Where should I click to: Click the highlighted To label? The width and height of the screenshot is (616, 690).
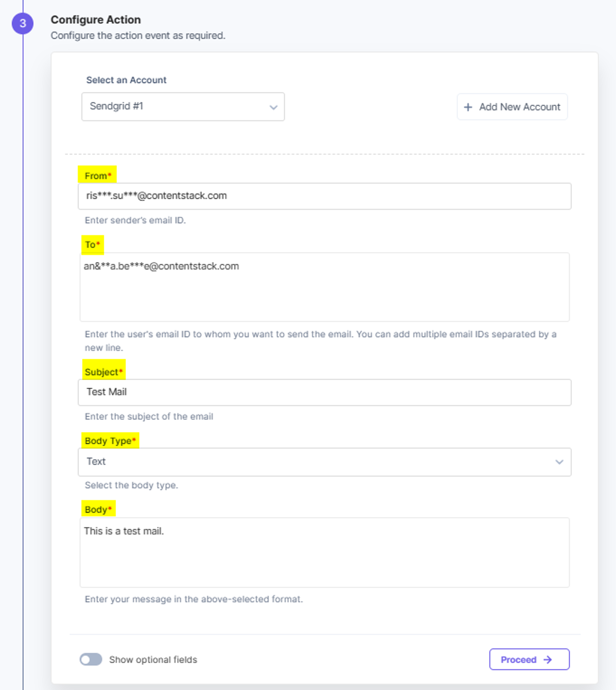click(92, 244)
